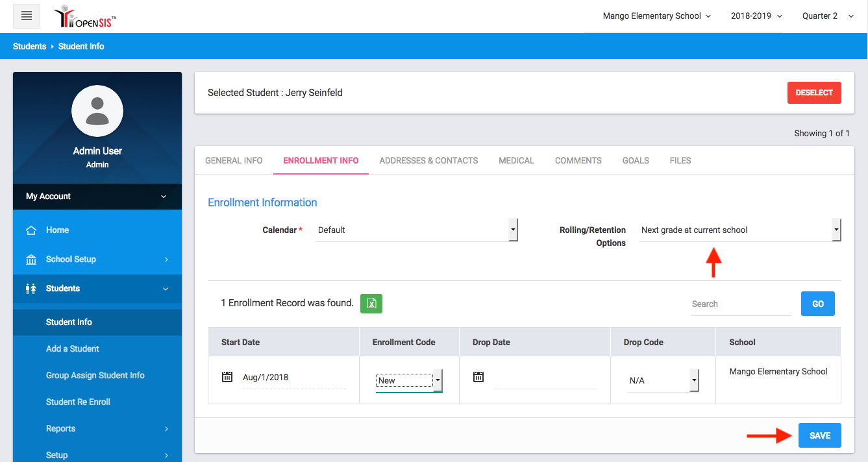The image size is (868, 462).
Task: Open the Start Date calendar picker icon
Action: (227, 377)
